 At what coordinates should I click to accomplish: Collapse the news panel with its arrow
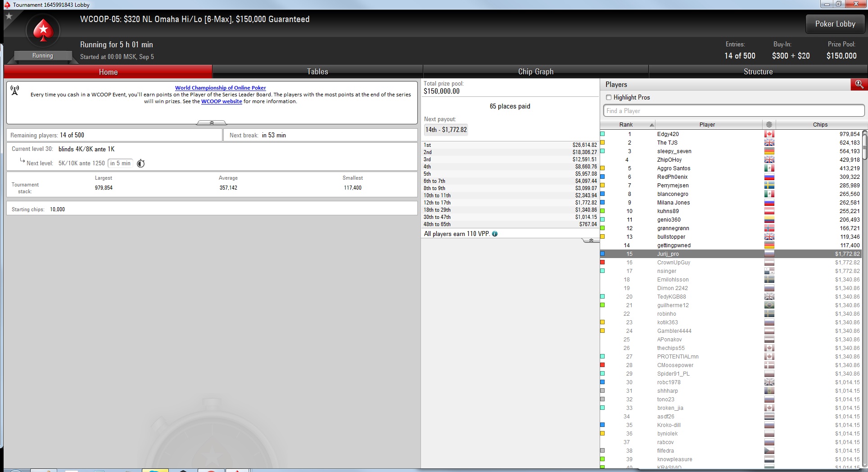(212, 123)
